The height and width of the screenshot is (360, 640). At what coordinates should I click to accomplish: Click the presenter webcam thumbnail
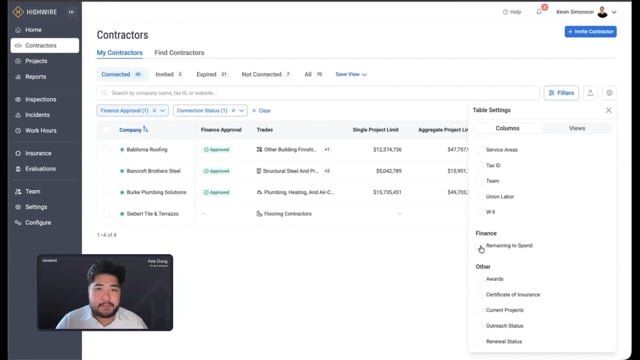[105, 292]
